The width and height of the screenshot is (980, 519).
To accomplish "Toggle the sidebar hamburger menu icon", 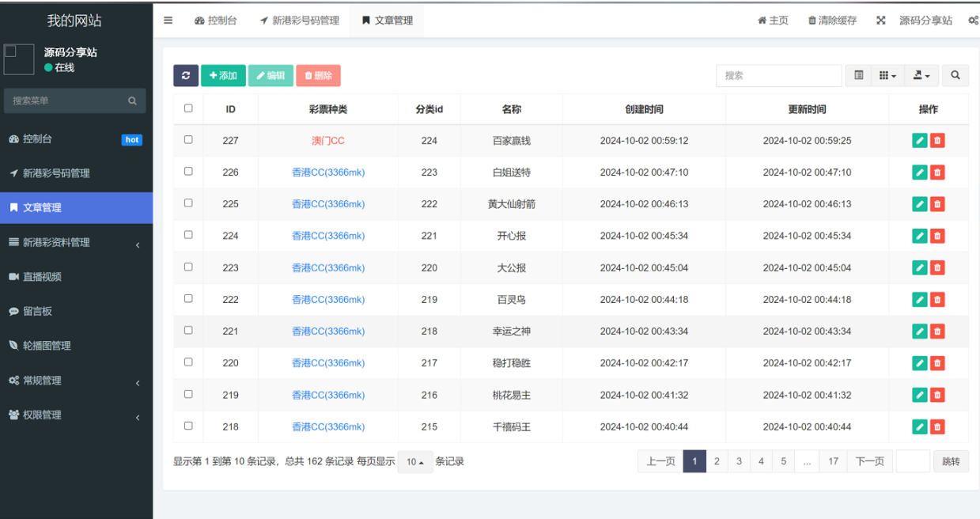I will [168, 21].
